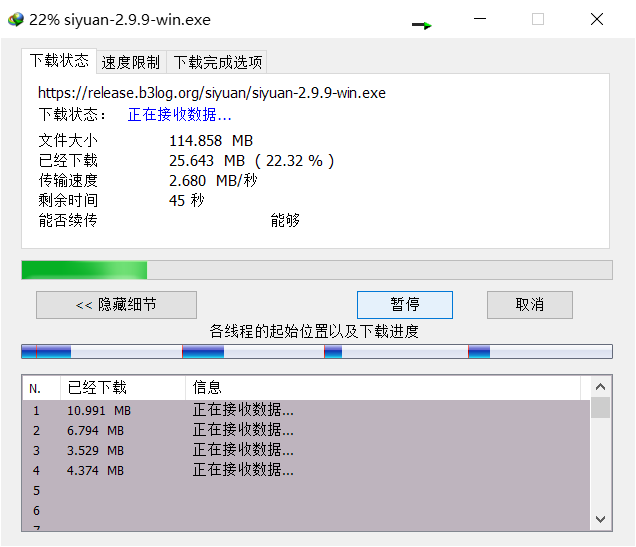Click the scroll down arrow in thread list
Image resolution: width=636 pixels, height=547 pixels.
601,519
